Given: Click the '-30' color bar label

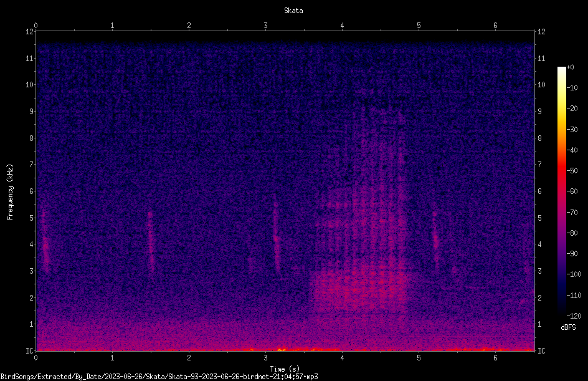Looking at the screenshot, I should point(572,130).
